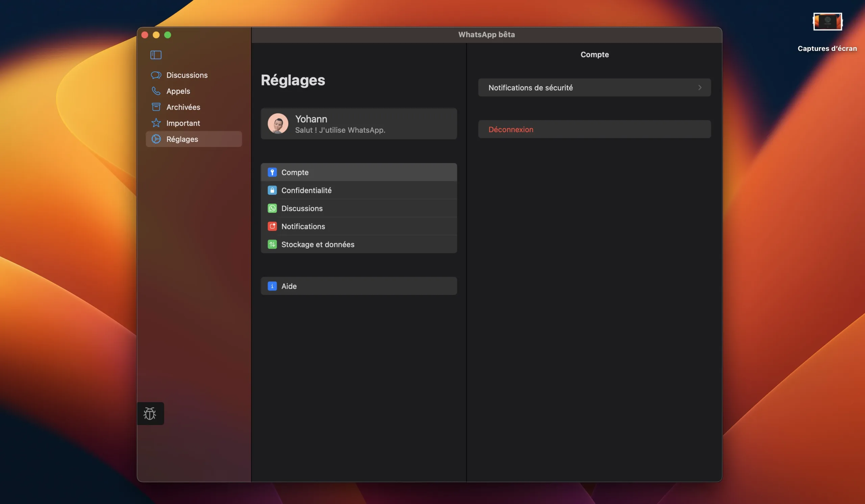
Task: Click Yohann's avatar picture
Action: pyautogui.click(x=278, y=124)
